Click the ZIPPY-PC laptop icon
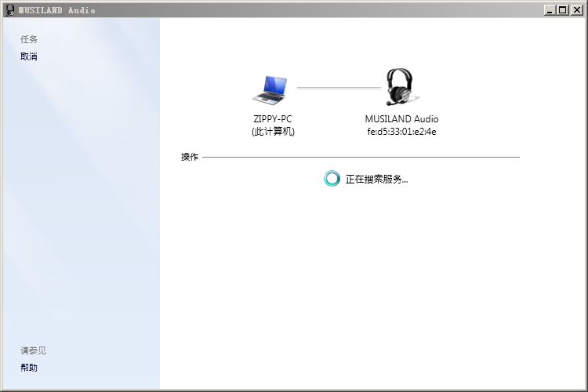The width and height of the screenshot is (588, 392). pyautogui.click(x=270, y=90)
